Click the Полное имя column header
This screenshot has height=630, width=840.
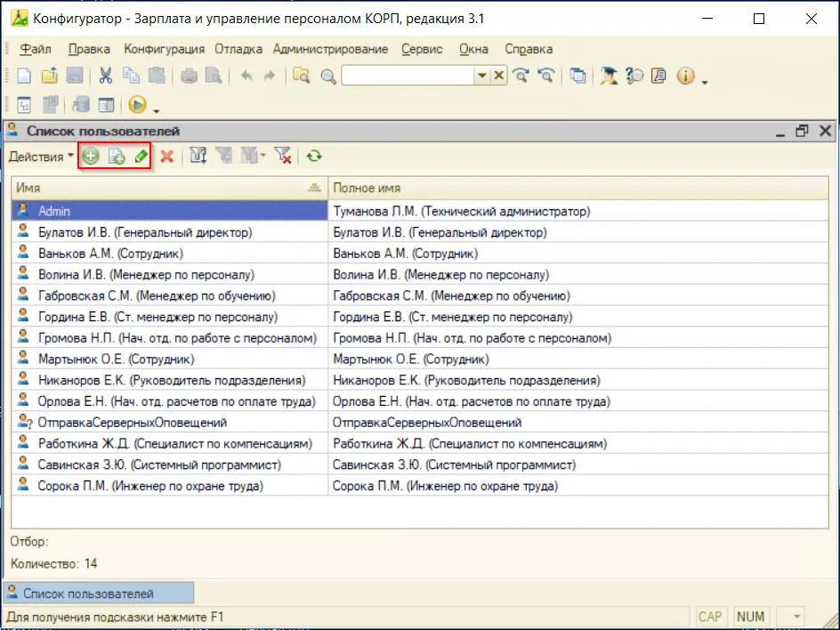pyautogui.click(x=366, y=189)
